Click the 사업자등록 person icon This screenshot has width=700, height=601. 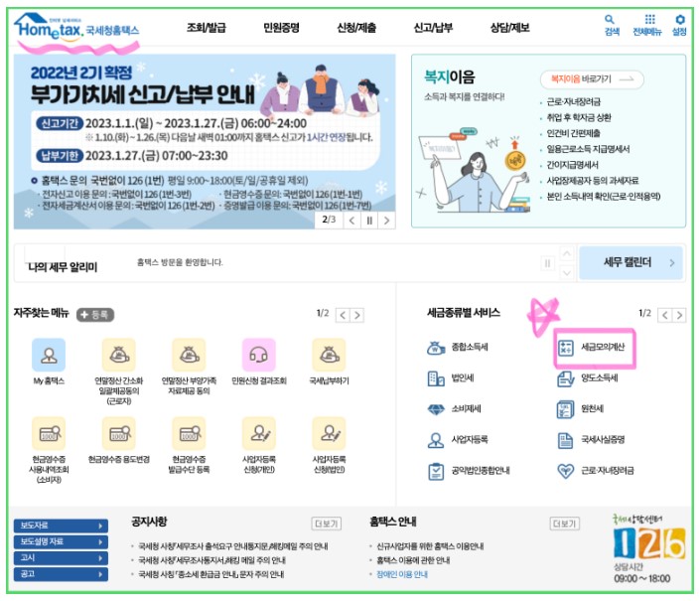(x=436, y=440)
